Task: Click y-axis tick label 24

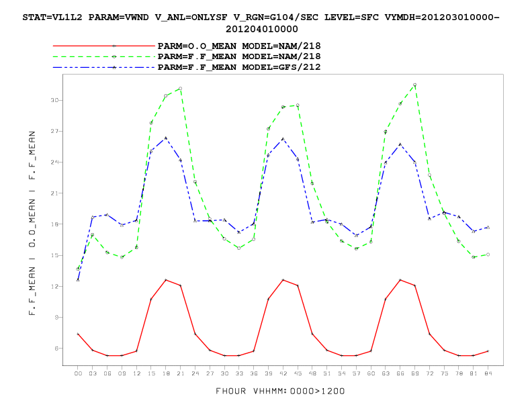Action: click(x=54, y=162)
